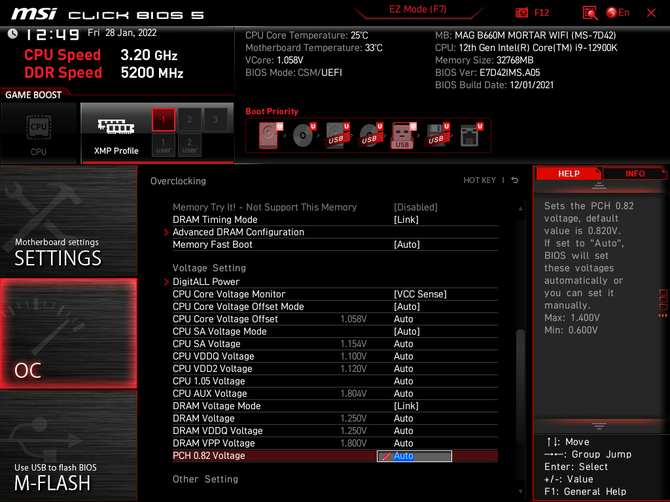Screen dimensions: 670x502
Task: Open the M-FLASH BIOS flashing section
Action: click(x=68, y=446)
